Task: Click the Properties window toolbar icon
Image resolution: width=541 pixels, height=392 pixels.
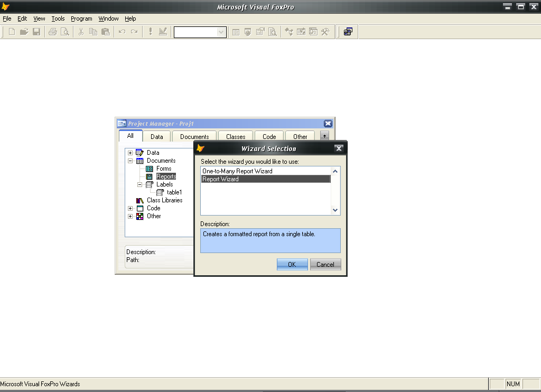Action: pyautogui.click(x=260, y=32)
